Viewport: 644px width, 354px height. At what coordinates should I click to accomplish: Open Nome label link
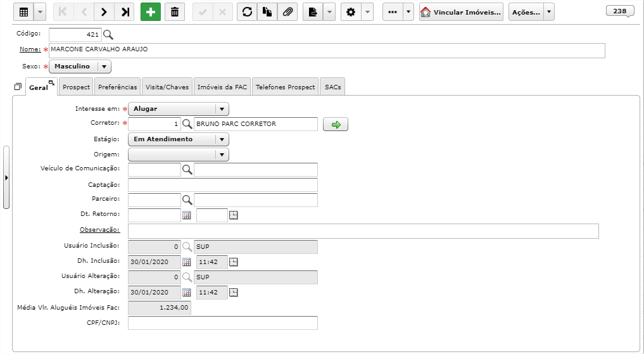coord(30,49)
